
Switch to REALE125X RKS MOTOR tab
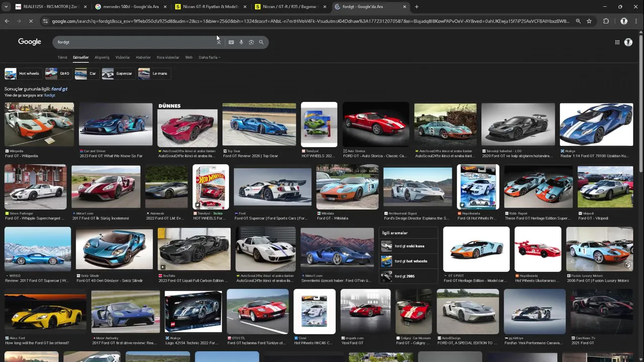50,7
